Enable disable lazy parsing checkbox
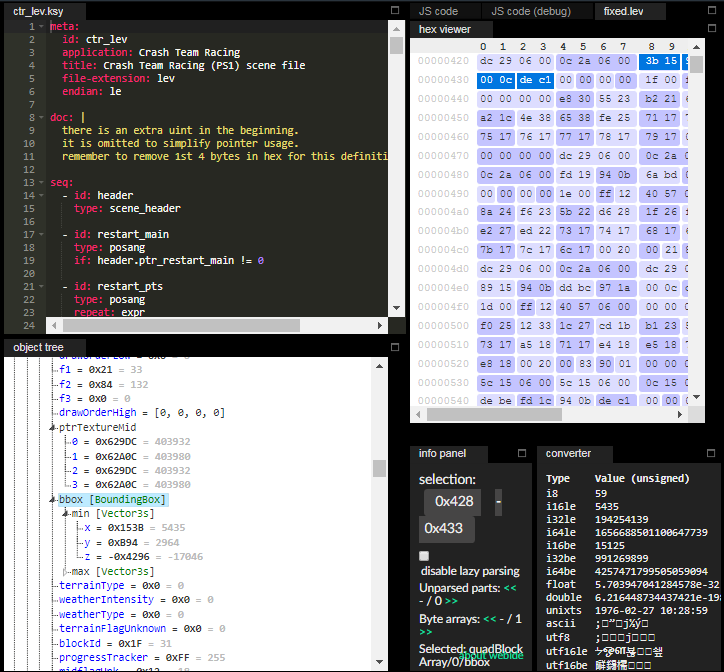 click(x=424, y=556)
